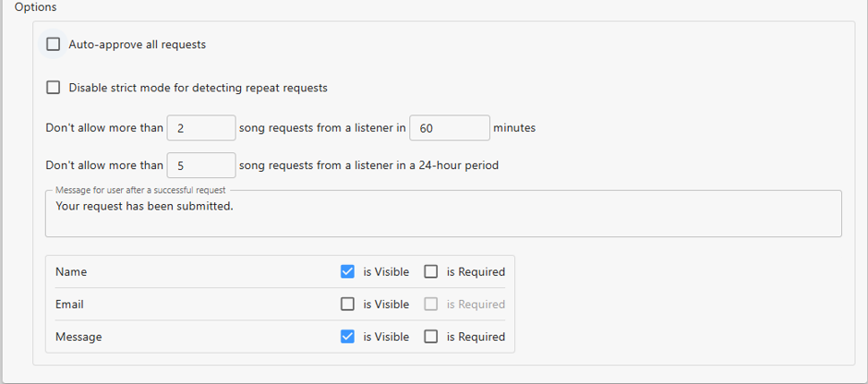Click the 'Options' section heading
This screenshot has height=384, width=868.
pos(35,7)
